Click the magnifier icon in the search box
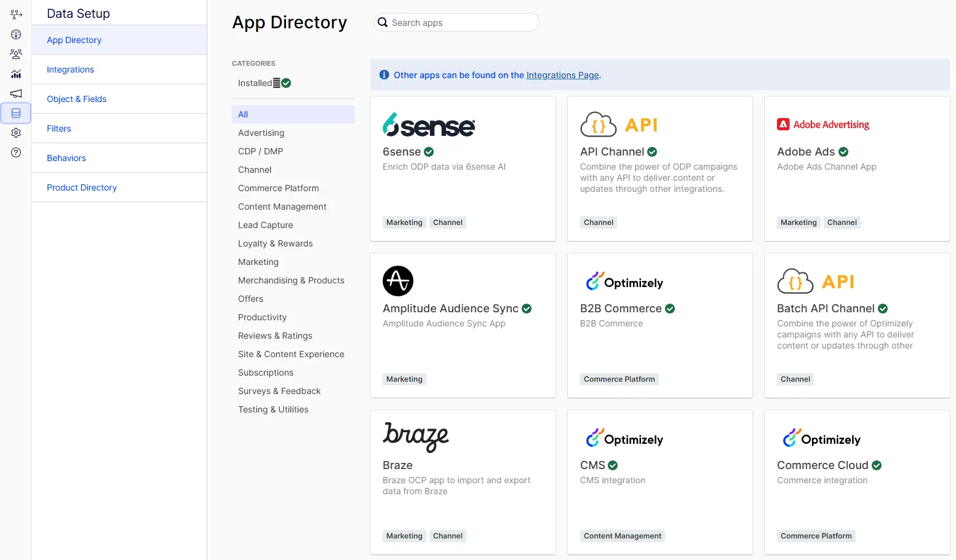 click(x=383, y=23)
